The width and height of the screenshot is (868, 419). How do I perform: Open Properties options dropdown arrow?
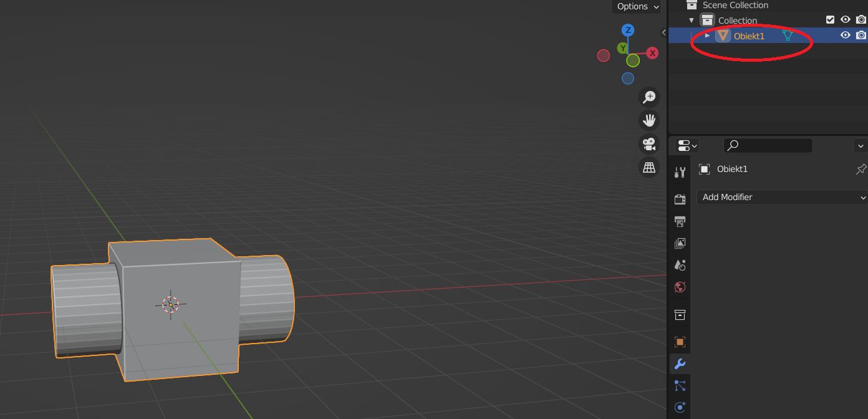(861, 146)
